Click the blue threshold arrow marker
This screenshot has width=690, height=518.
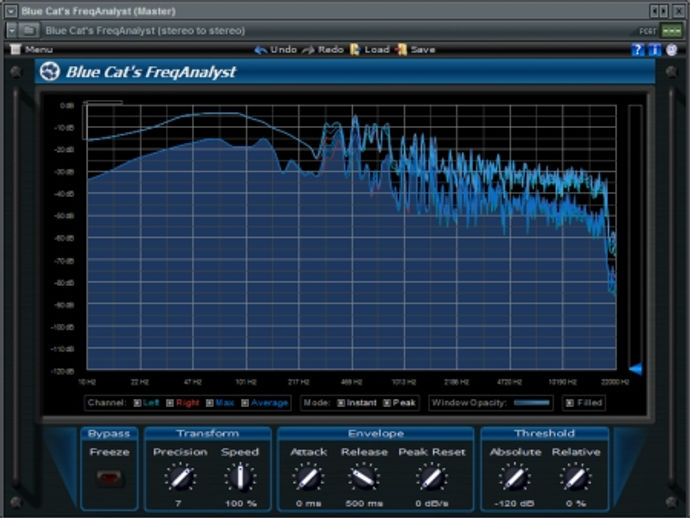(x=635, y=369)
